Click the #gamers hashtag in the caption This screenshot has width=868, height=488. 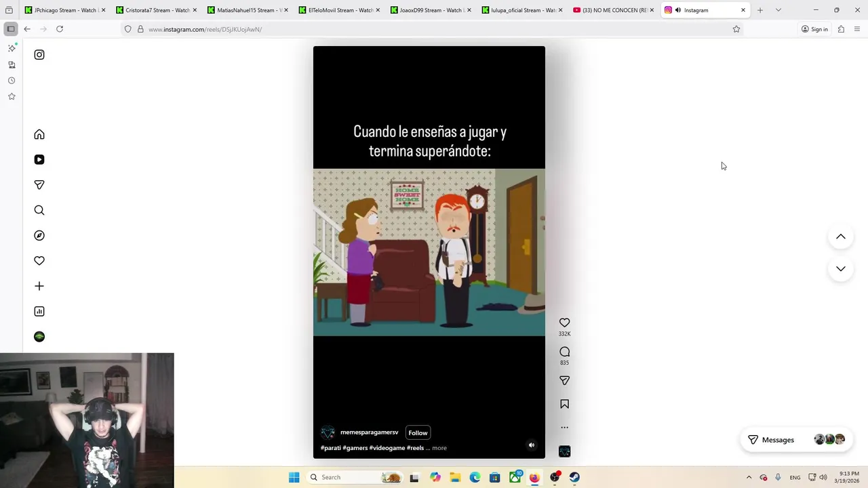[x=355, y=448]
